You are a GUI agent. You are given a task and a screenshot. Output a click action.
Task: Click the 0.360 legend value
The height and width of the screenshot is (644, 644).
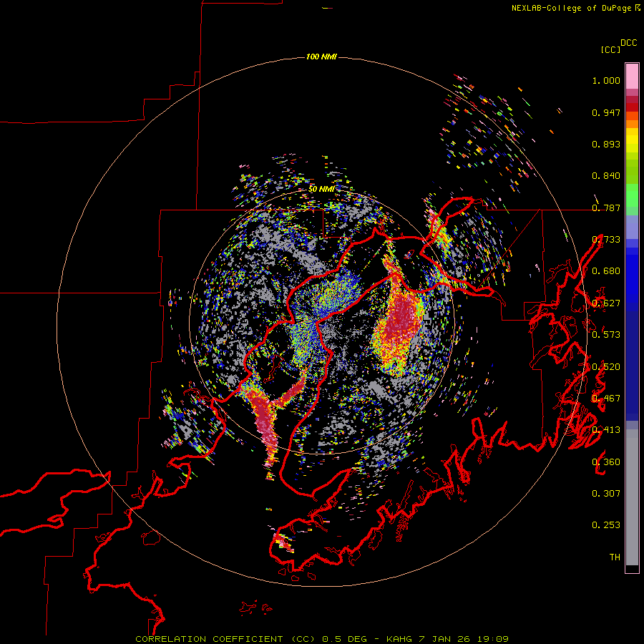click(606, 462)
